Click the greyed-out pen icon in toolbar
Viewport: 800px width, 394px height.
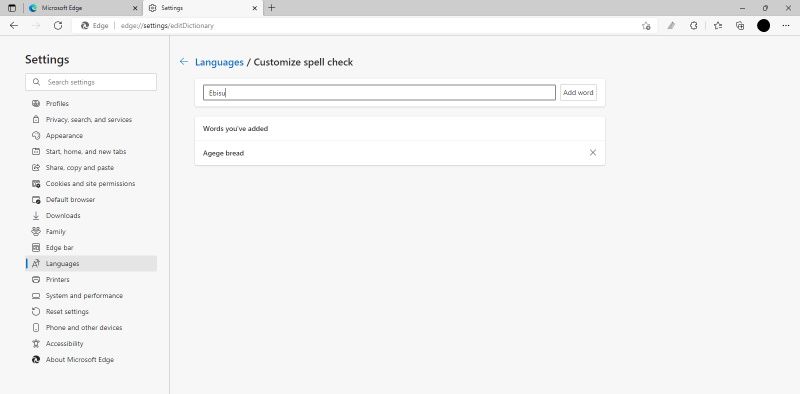671,26
